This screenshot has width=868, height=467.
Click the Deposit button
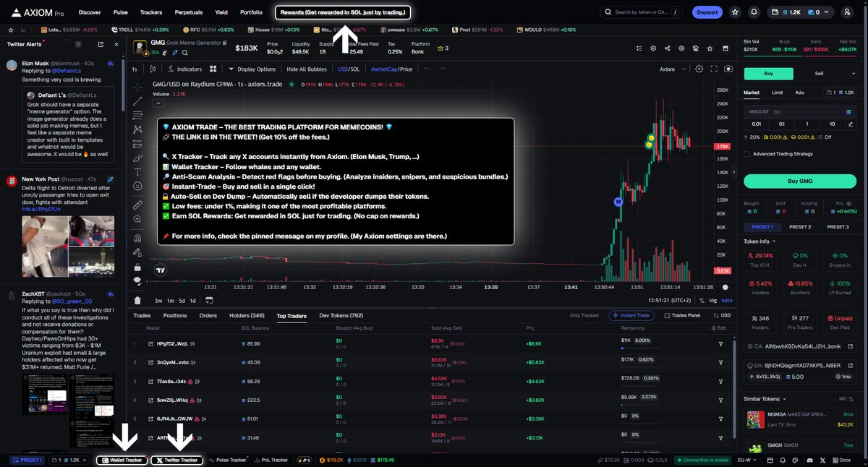[707, 12]
